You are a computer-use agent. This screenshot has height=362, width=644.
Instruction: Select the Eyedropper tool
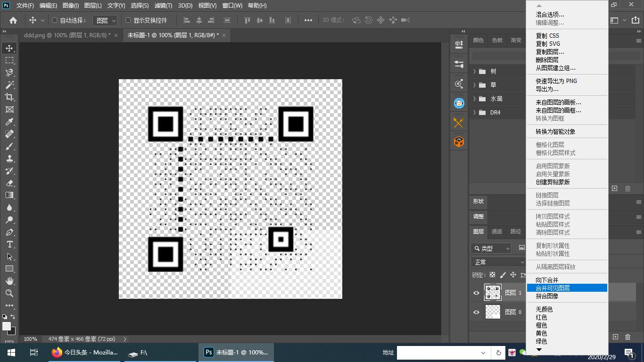point(9,122)
